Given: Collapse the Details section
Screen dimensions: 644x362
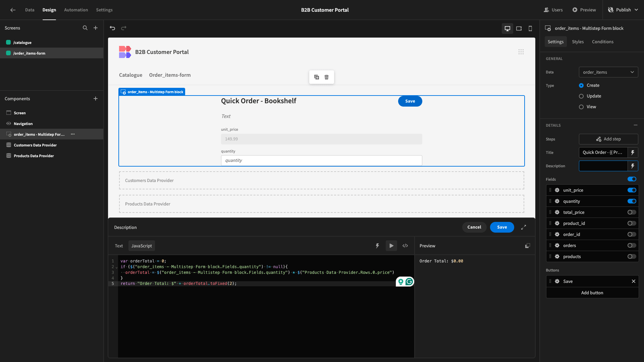Looking at the screenshot, I should pyautogui.click(x=635, y=125).
